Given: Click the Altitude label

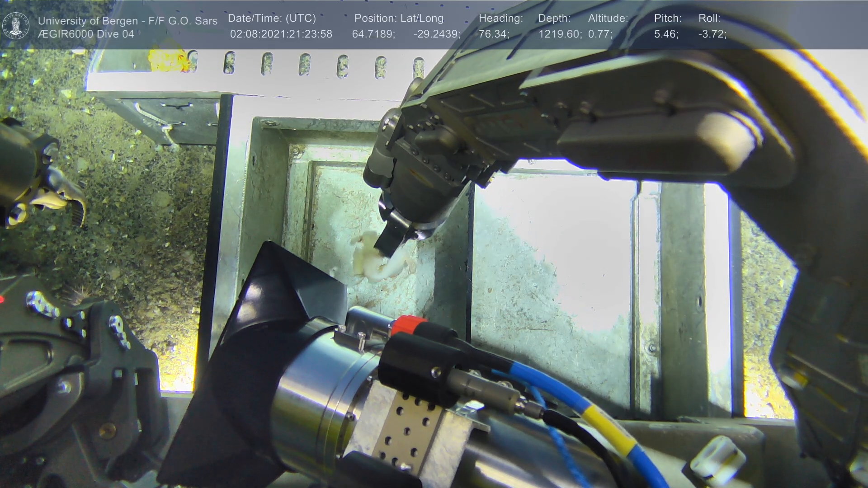Looking at the screenshot, I should pyautogui.click(x=608, y=19).
